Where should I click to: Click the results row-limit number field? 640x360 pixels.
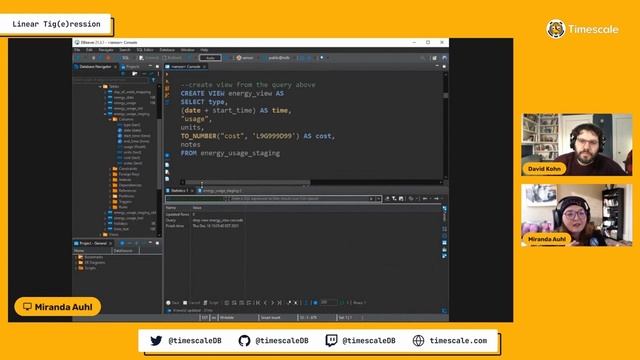[x=328, y=302]
